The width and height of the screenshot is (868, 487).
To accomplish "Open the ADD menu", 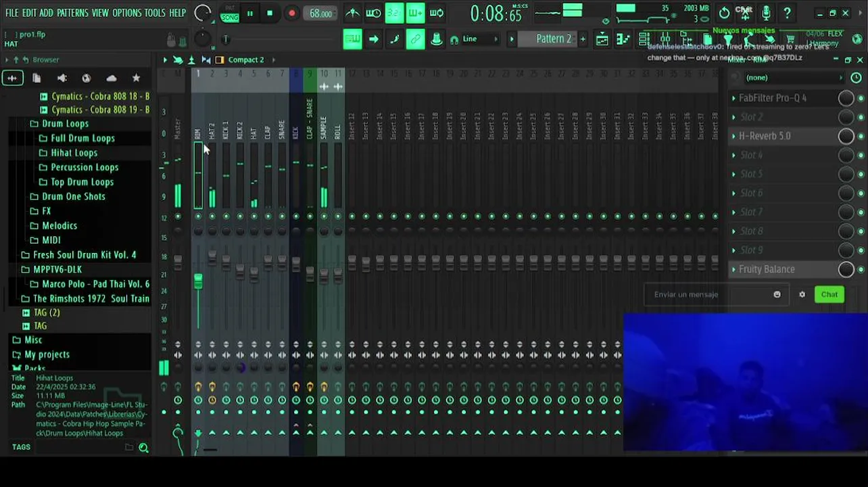I will 46,13.
